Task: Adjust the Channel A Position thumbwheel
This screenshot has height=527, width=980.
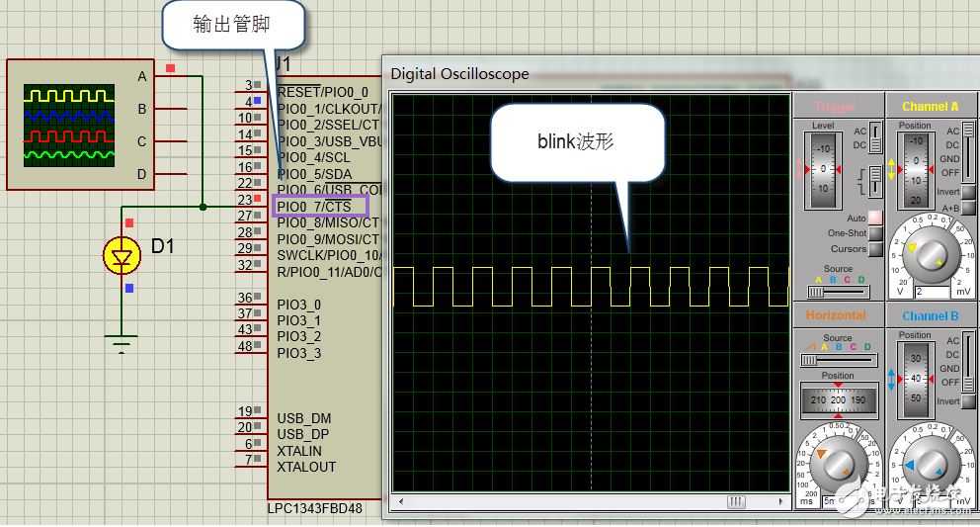Action: pos(916,170)
